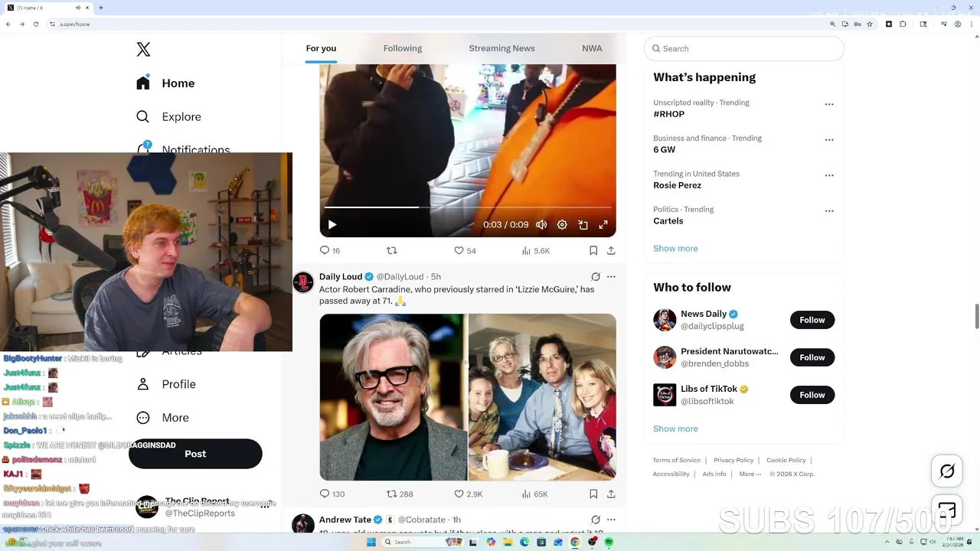
Task: Open more options for Rosie Perez trend
Action: pos(829,175)
